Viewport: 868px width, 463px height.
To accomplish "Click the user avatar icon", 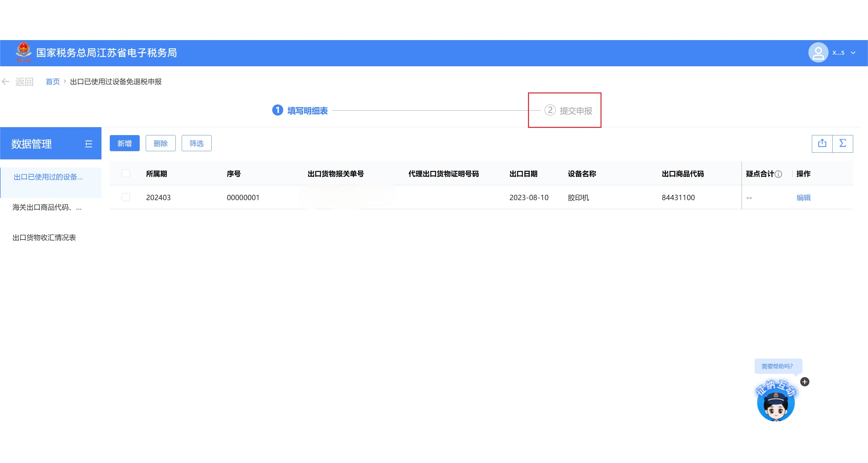I will [818, 53].
